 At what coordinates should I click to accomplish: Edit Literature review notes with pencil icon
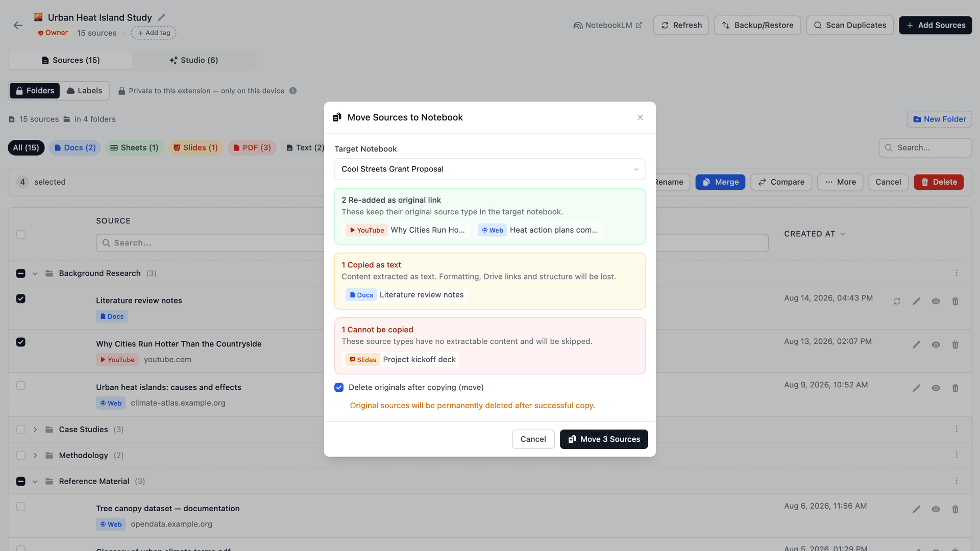(916, 302)
